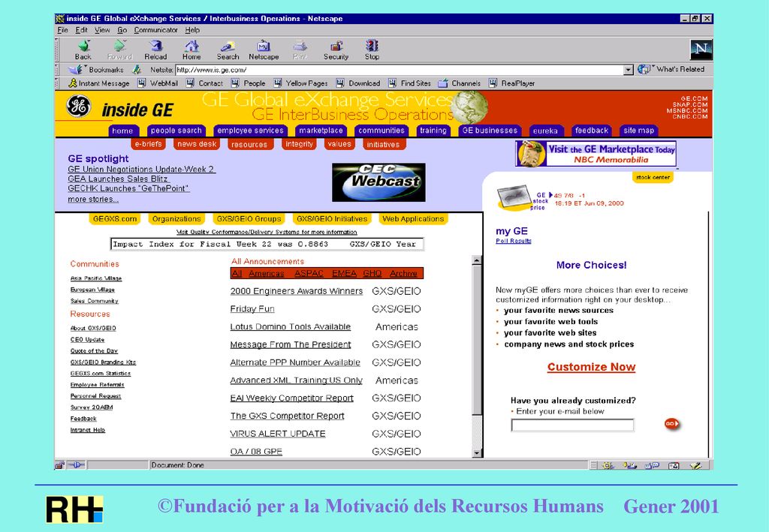Select the people search tab
769x532 pixels.
(x=176, y=131)
